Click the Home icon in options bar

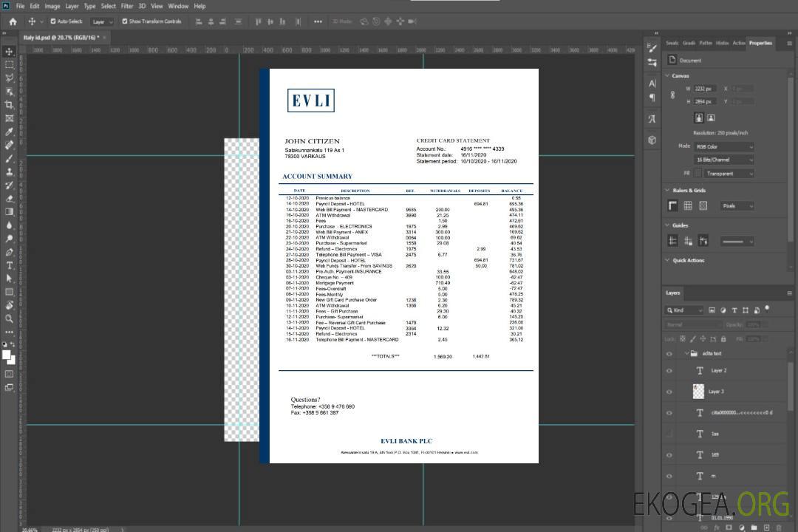tap(13, 21)
